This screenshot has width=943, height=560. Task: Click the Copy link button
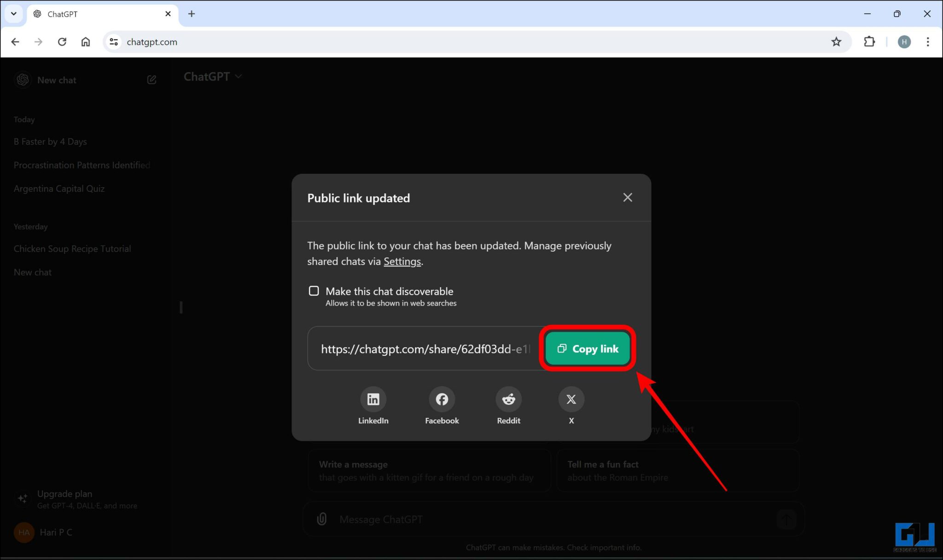[588, 348]
